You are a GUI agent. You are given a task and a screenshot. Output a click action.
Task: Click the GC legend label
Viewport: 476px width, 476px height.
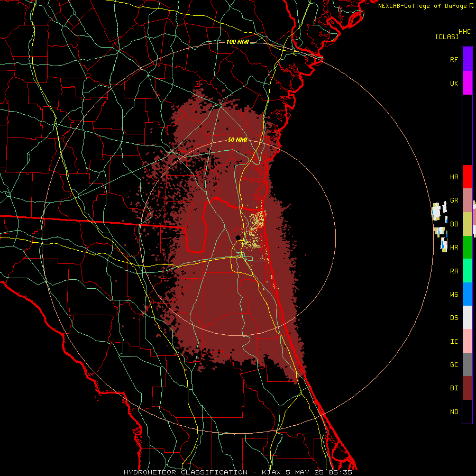tap(454, 365)
